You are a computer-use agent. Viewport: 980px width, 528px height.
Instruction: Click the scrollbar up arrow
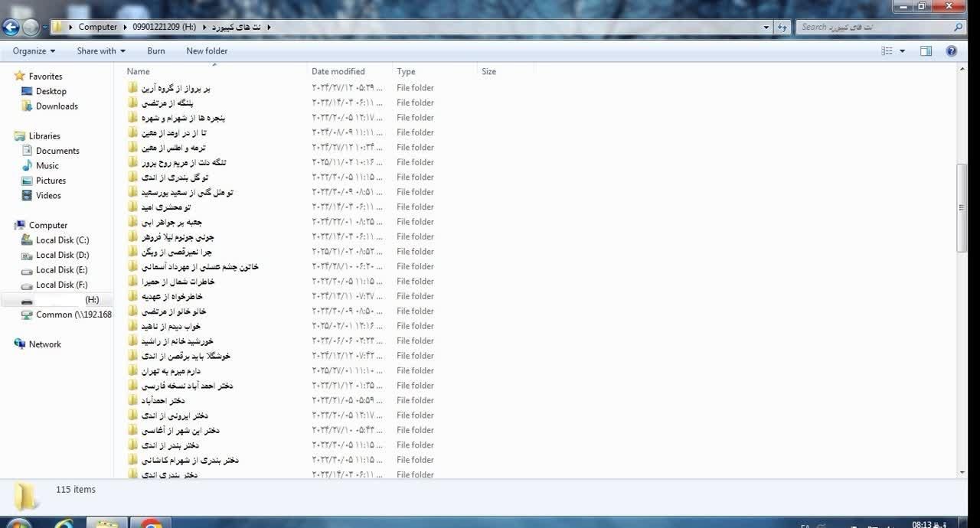962,70
